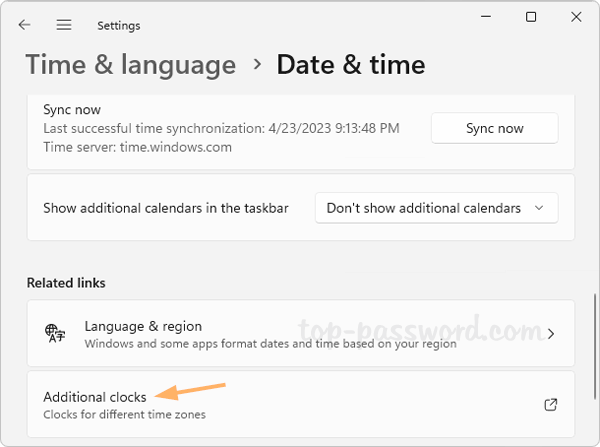Click the Related links section header
This screenshot has height=447, width=600.
click(66, 283)
